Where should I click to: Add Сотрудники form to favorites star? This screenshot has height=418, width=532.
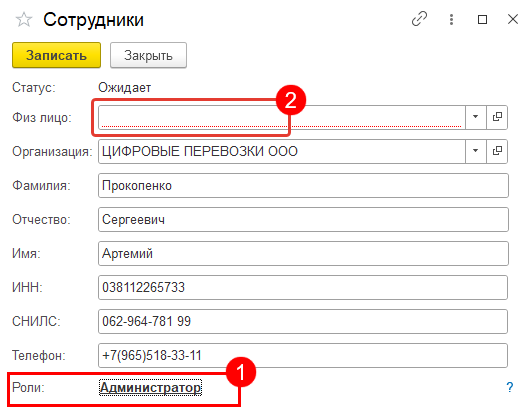click(24, 19)
